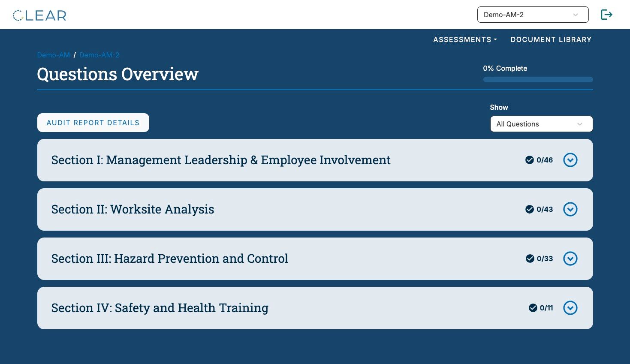Expand Section IV Safety Training chevron
Viewport: 630px width, 364px height.
tap(570, 308)
